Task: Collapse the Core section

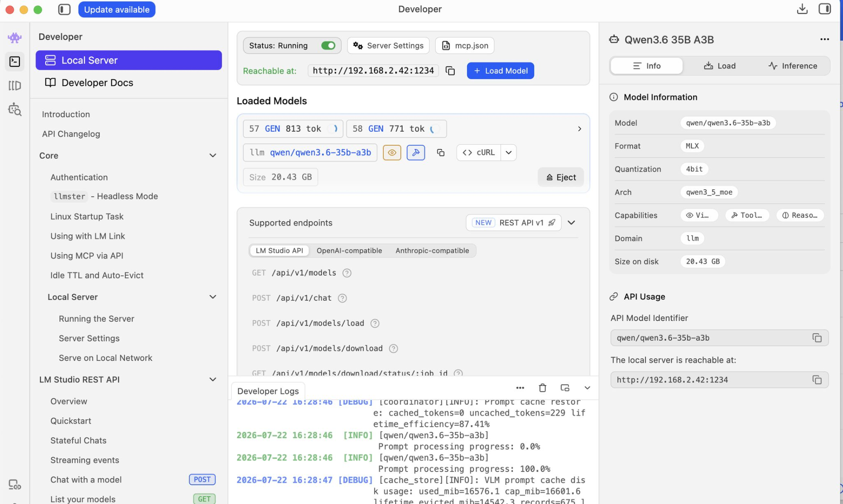Action: (x=213, y=155)
